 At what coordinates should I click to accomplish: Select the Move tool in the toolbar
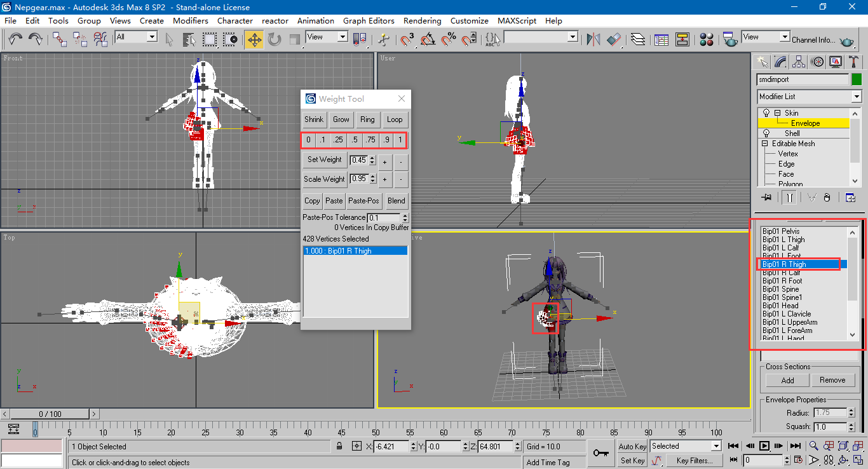[254, 40]
